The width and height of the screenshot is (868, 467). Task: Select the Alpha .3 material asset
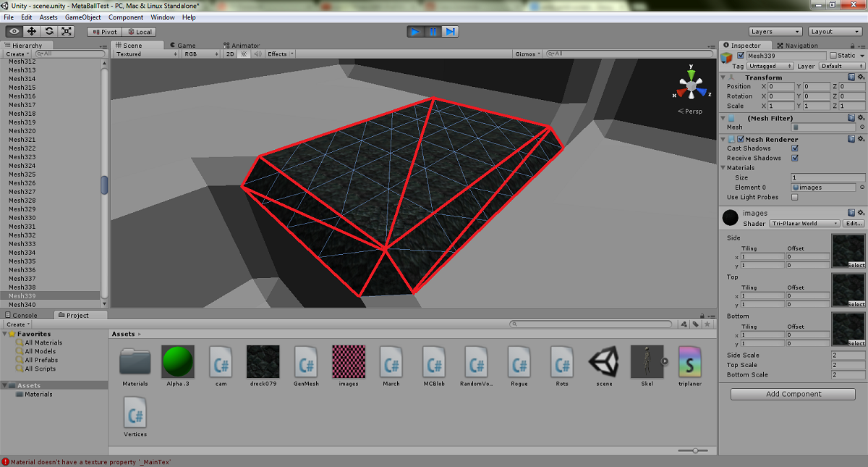point(177,361)
